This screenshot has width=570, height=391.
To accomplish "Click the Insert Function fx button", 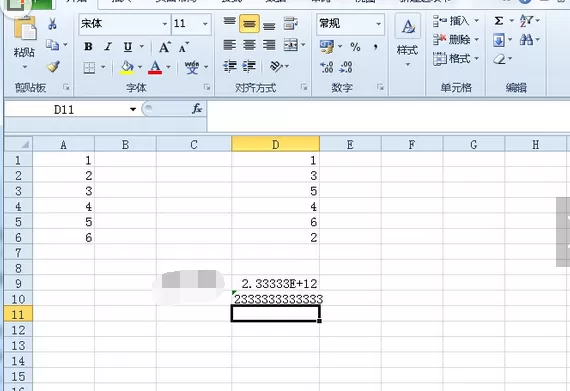I will click(197, 109).
